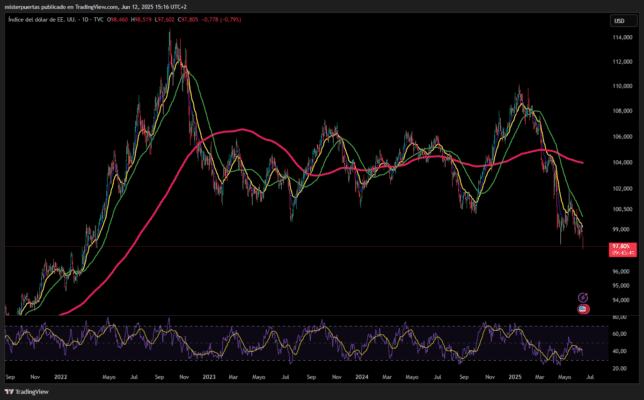Viewport: 644px width, 400px height.
Task: Click the 106,000 price axis label
Action: click(621, 137)
